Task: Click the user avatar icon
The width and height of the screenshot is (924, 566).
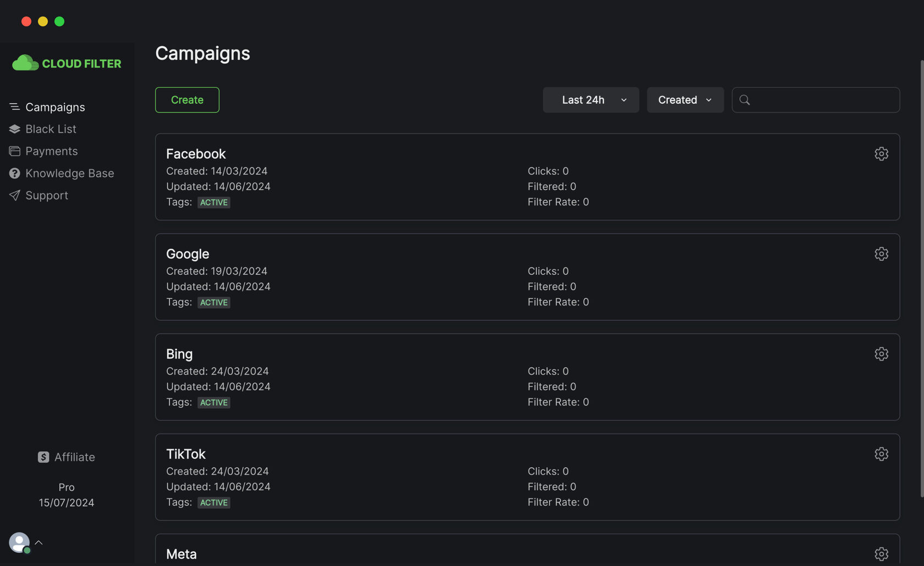Action: 19,542
